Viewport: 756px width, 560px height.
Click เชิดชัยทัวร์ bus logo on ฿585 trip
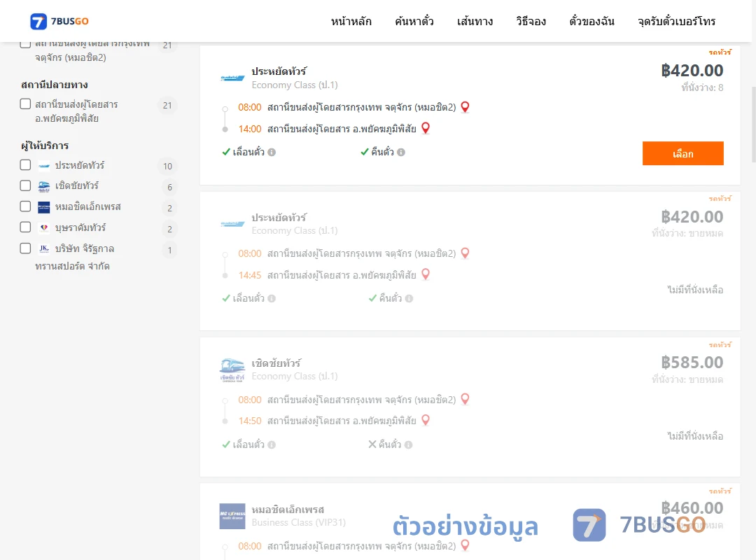click(232, 370)
